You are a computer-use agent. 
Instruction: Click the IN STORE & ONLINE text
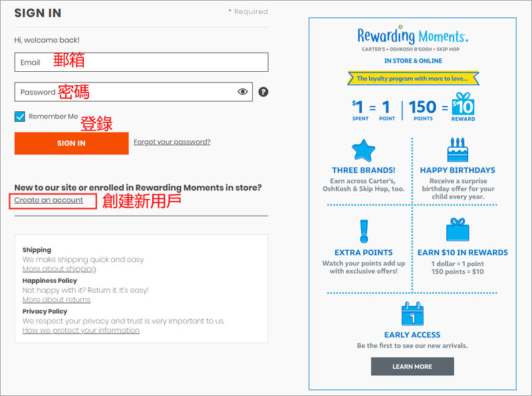413,61
